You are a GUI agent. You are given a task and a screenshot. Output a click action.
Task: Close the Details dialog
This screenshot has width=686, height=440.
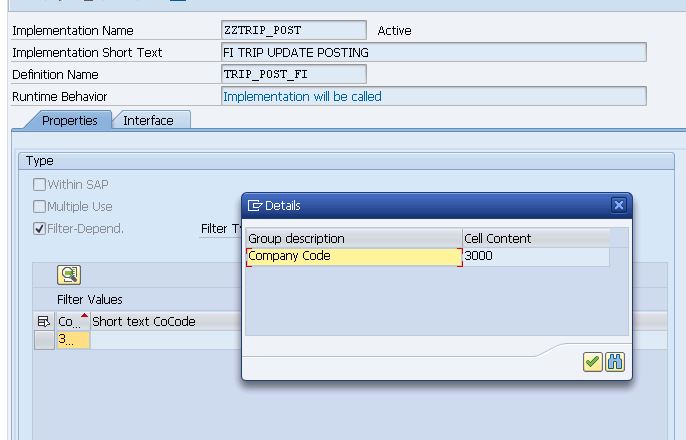(618, 205)
